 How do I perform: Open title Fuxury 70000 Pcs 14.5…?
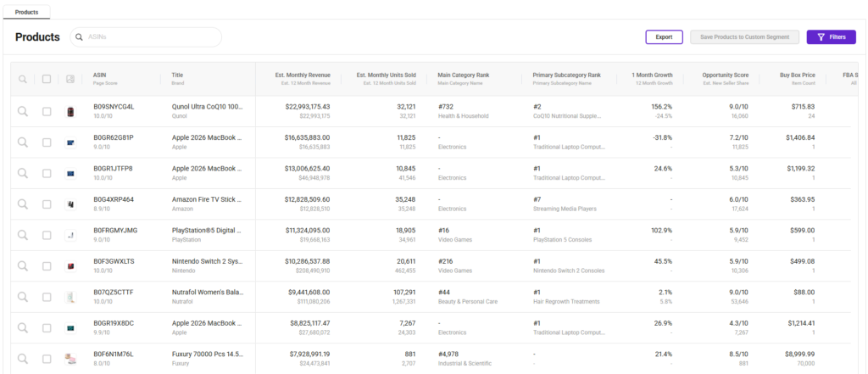[207, 354]
